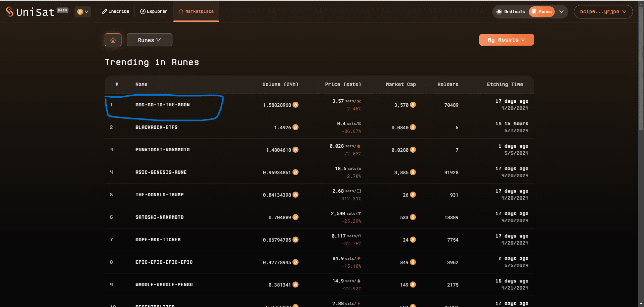644x307 pixels.
Task: Expand chevron next to Runes toggle
Action: coord(561,12)
